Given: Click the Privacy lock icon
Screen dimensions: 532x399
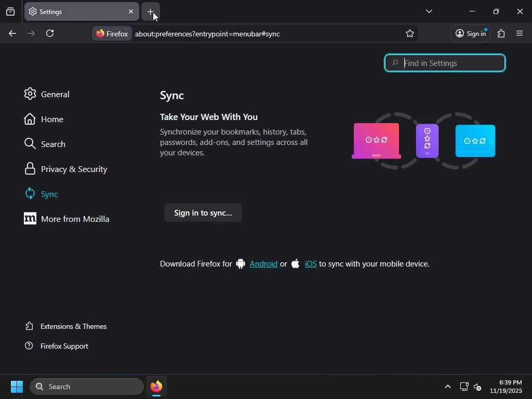Looking at the screenshot, I should (30, 169).
